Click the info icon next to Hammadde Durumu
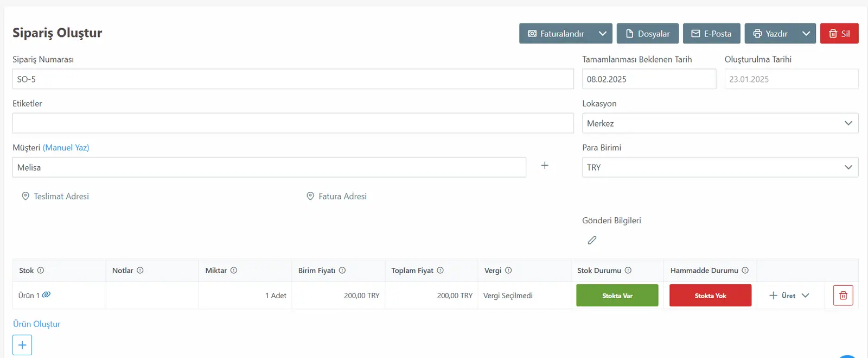The image size is (868, 358). (745, 270)
